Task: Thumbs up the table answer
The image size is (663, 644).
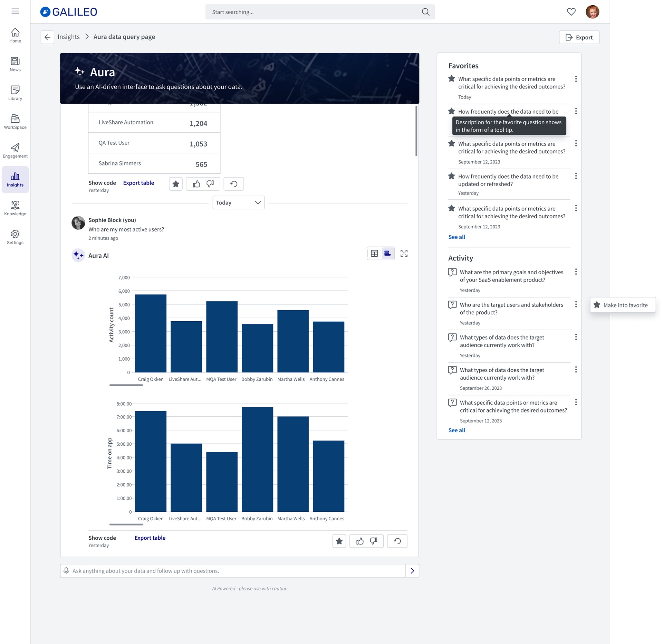Action: 196,184
